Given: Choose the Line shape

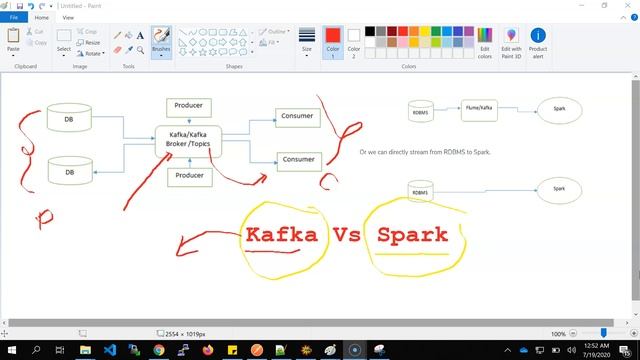Looking at the screenshot, I should [183, 32].
